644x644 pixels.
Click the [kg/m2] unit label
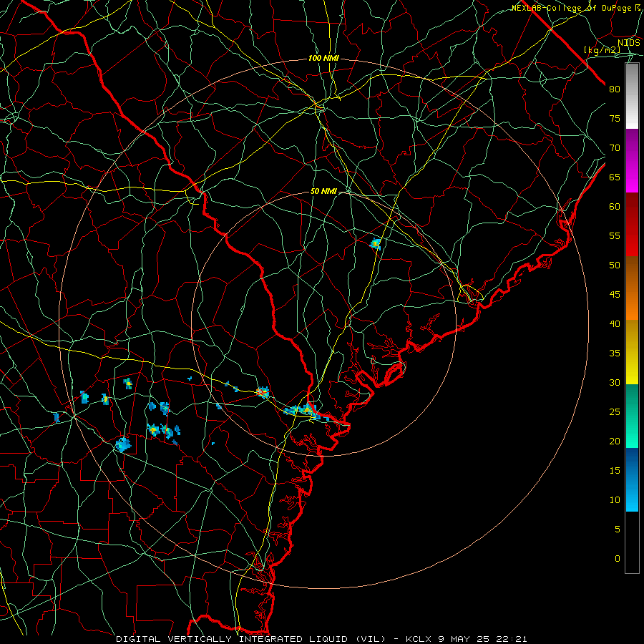click(x=602, y=50)
